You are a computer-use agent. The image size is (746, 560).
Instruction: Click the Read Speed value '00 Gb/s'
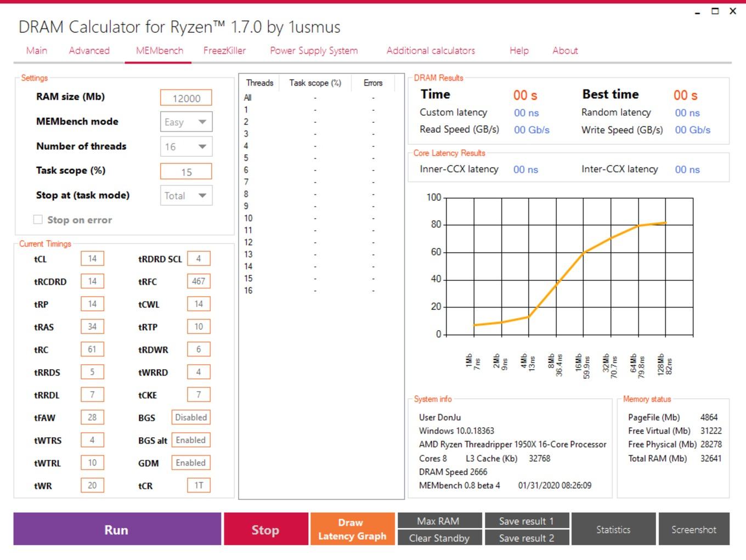[532, 130]
